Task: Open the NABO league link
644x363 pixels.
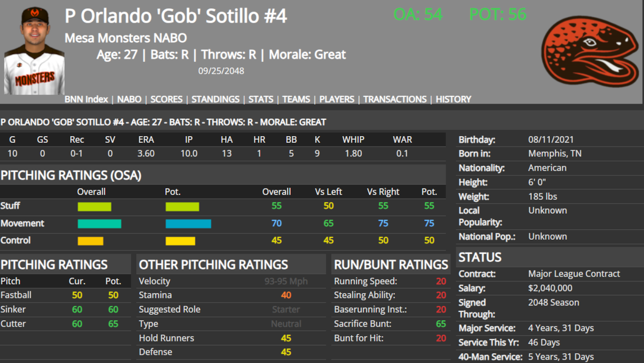Action: point(129,99)
